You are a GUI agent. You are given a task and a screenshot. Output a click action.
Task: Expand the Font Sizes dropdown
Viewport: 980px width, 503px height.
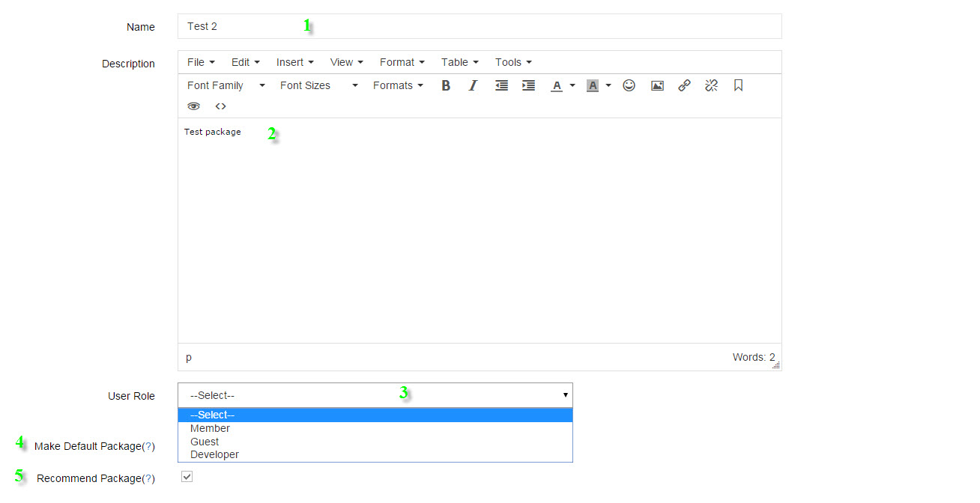(318, 85)
